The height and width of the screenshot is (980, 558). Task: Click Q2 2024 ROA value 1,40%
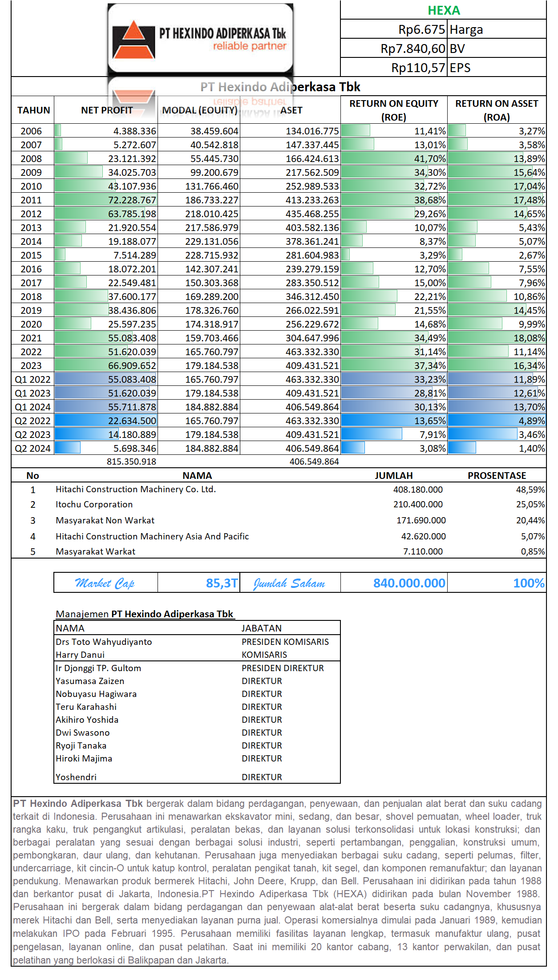532,449
